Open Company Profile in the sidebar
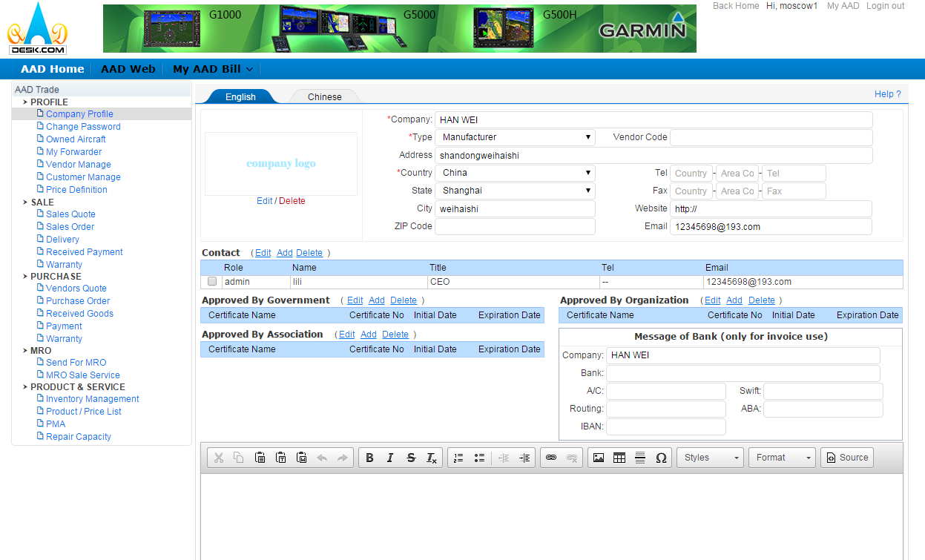The width and height of the screenshot is (925, 560). pyautogui.click(x=79, y=114)
